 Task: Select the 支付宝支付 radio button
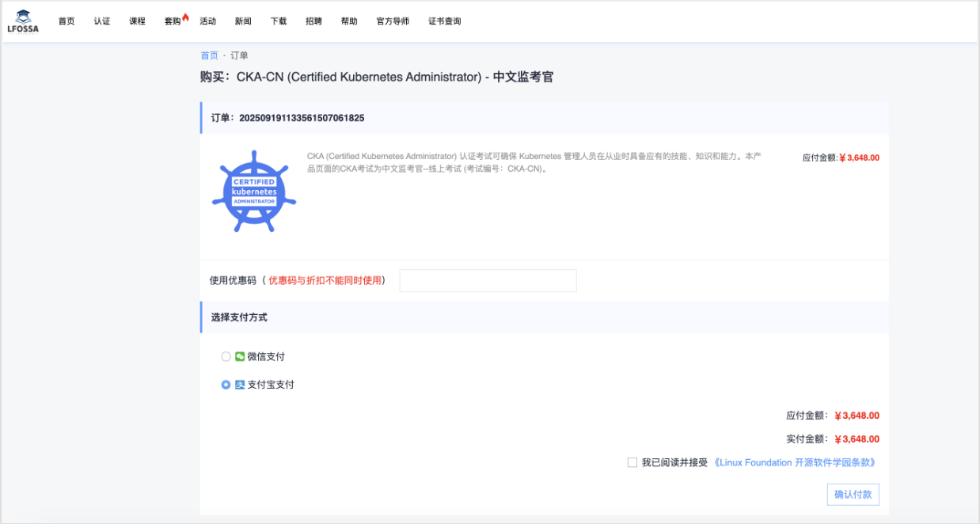click(226, 385)
